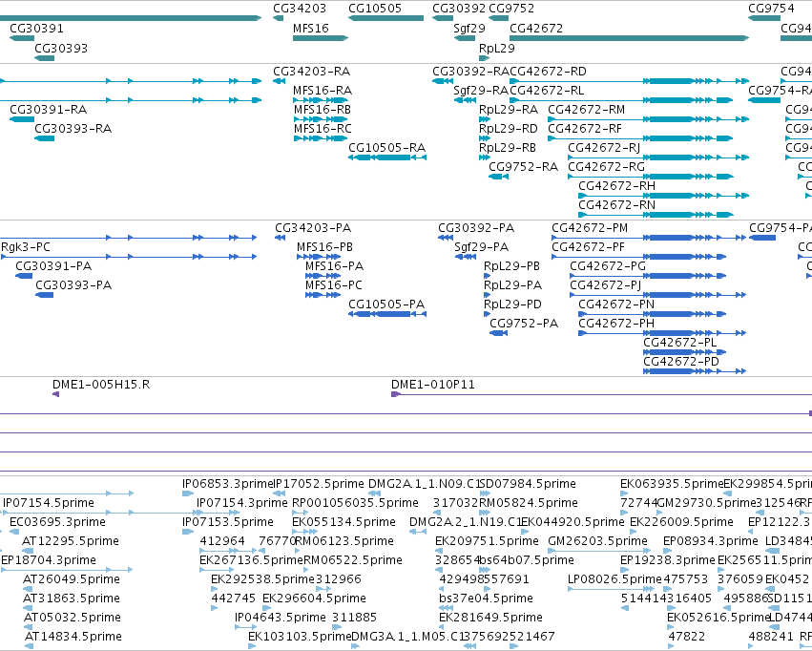
Task: Click EST IP17052.5prime label
Action: (x=319, y=484)
